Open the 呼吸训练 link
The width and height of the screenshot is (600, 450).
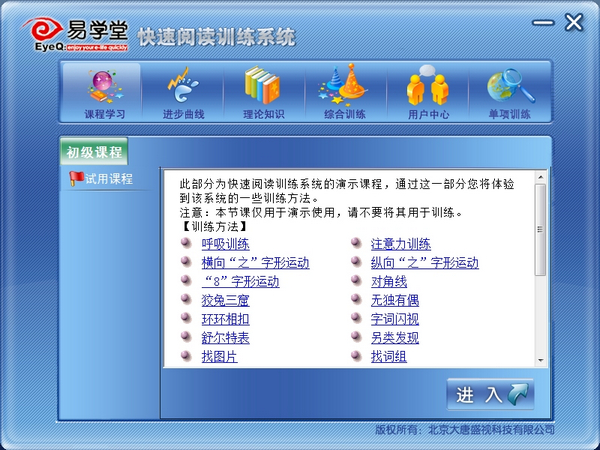[225, 244]
